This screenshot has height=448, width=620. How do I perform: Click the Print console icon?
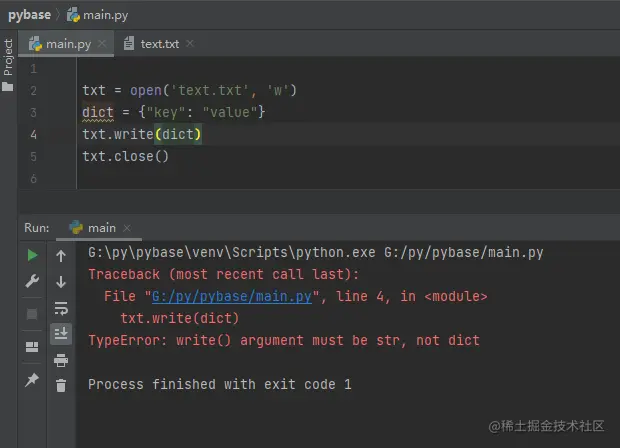(x=61, y=360)
